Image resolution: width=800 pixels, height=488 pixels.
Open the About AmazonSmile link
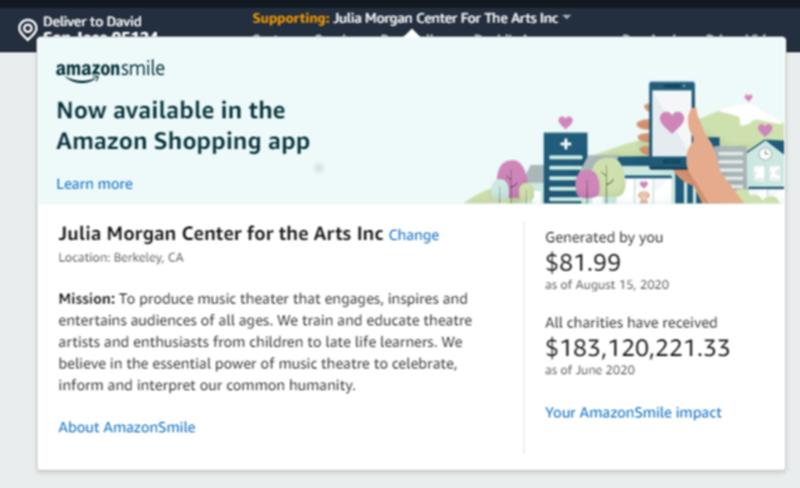(x=127, y=427)
